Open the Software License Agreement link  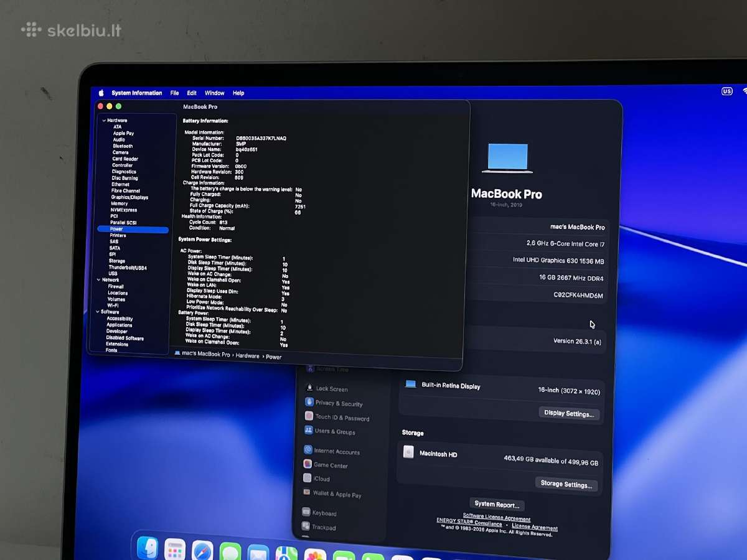[497, 517]
